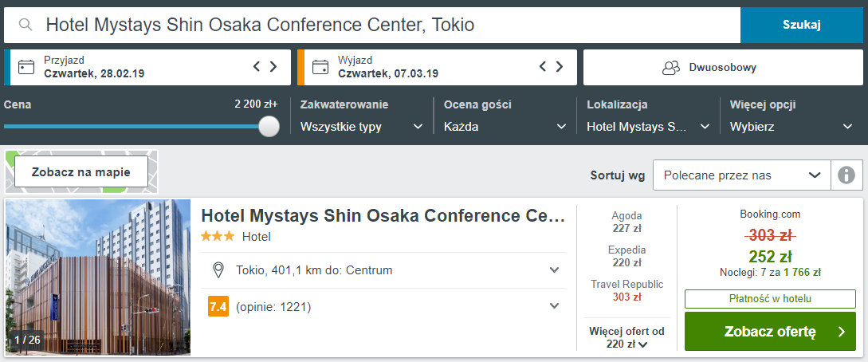
Task: Click the magnifying glass search icon
Action: coord(25,25)
